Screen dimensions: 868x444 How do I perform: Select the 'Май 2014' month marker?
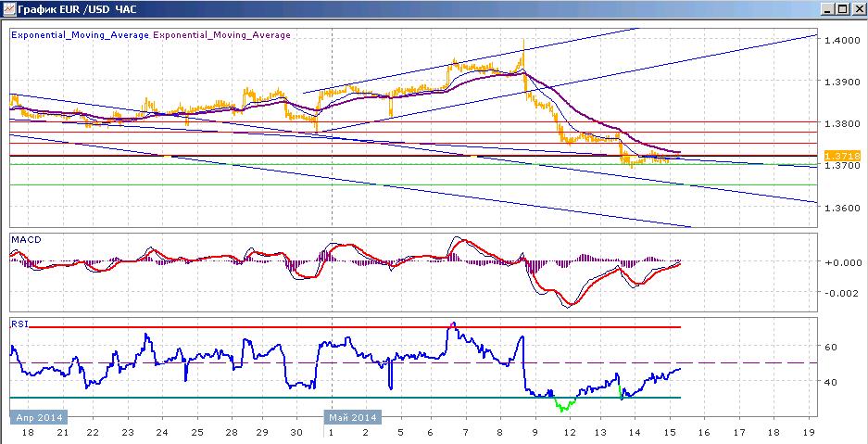352,417
